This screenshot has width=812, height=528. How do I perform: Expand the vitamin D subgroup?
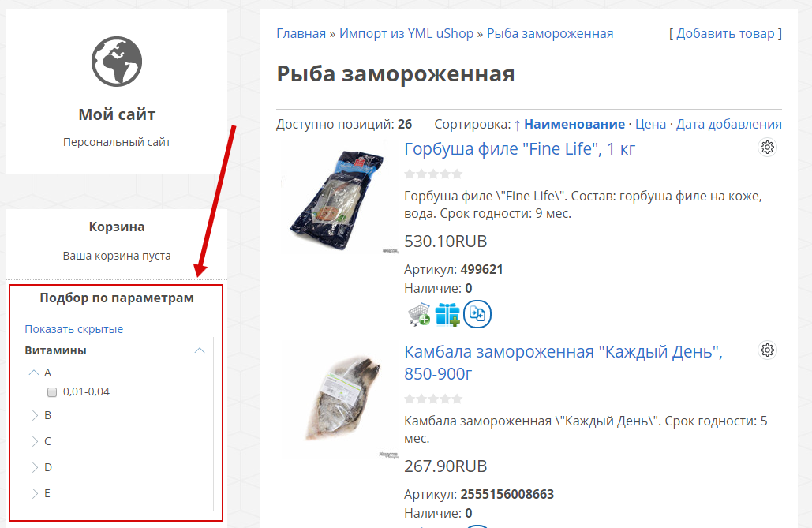coord(35,467)
